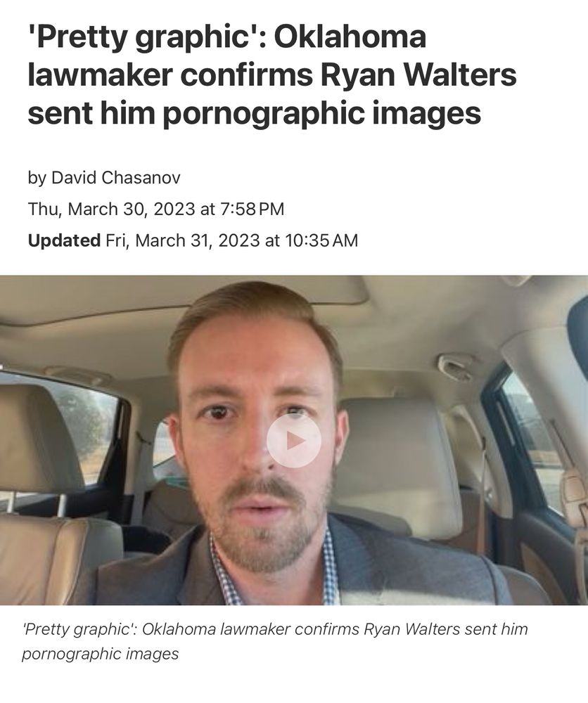This screenshot has width=588, height=703.
Task: Click the 10:35 AM update time
Action: (321, 240)
